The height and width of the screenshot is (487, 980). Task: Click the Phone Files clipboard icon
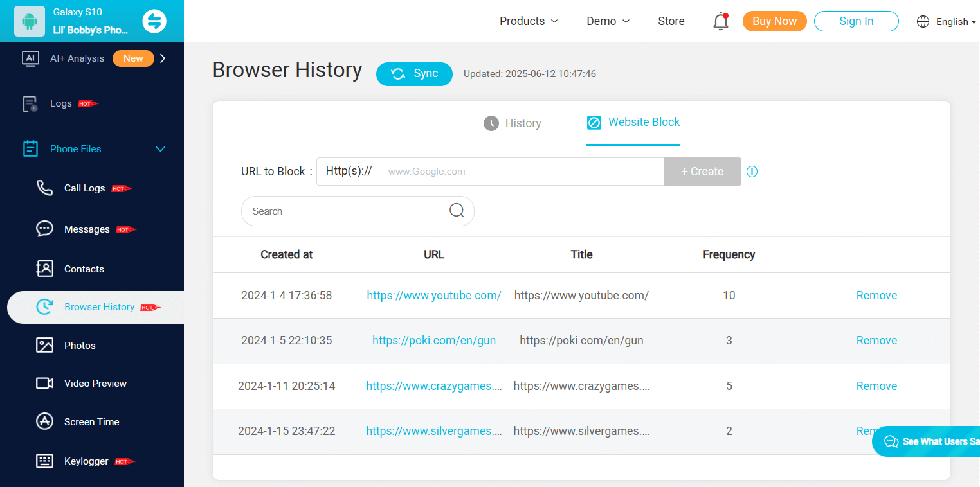[x=30, y=149]
